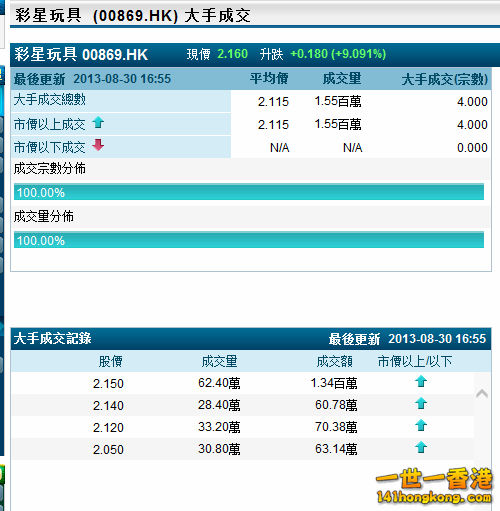Select the 彩星玩具 00869.HK header title
500x511 pixels.
point(81,54)
